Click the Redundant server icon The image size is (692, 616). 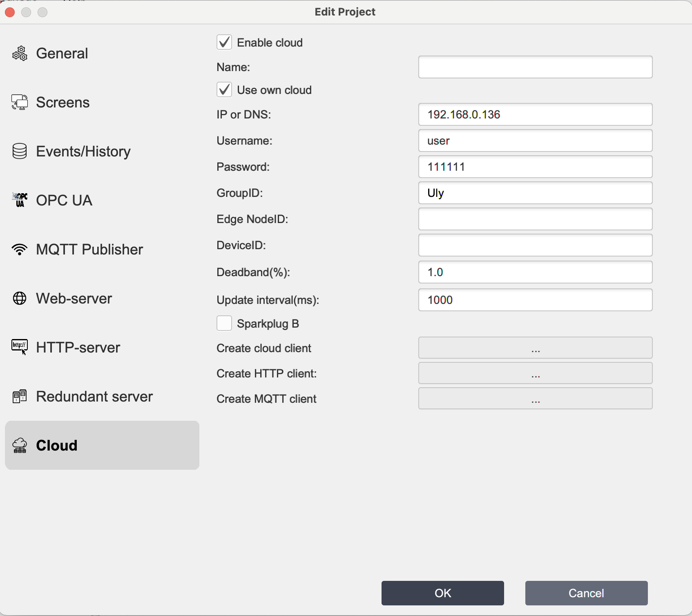point(20,396)
